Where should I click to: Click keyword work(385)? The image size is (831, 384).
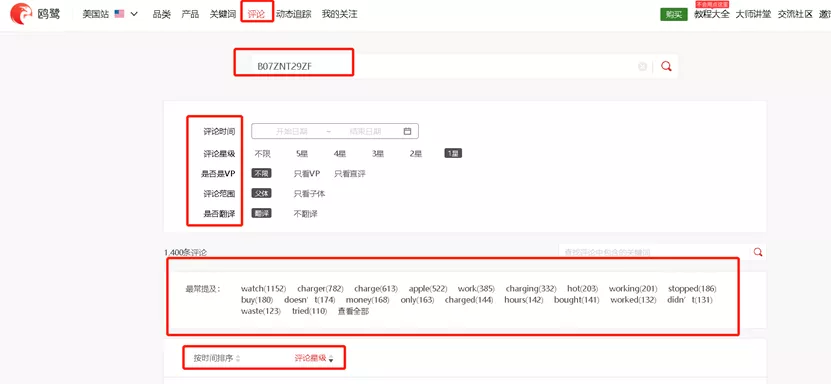(x=476, y=289)
